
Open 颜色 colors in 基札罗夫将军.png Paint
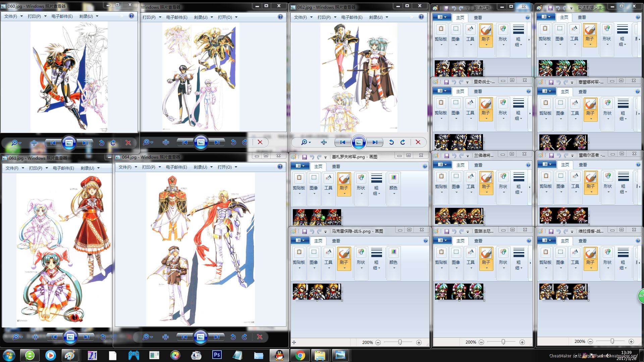point(393,188)
